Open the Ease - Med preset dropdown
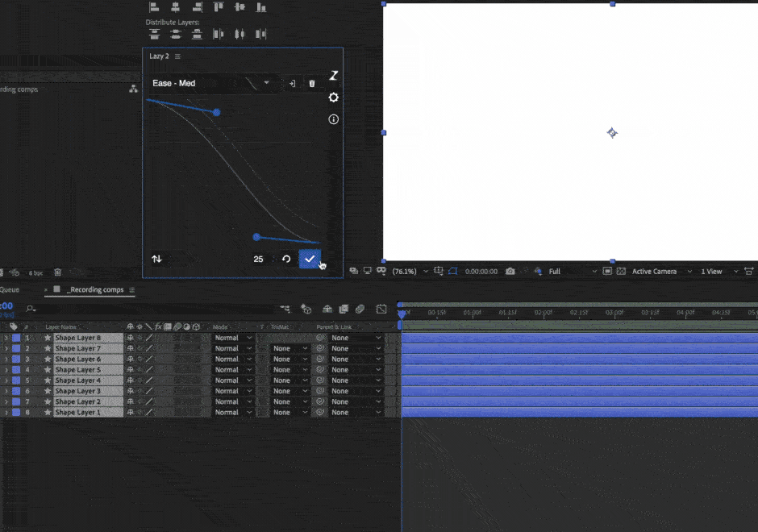This screenshot has height=532, width=758. point(213,83)
